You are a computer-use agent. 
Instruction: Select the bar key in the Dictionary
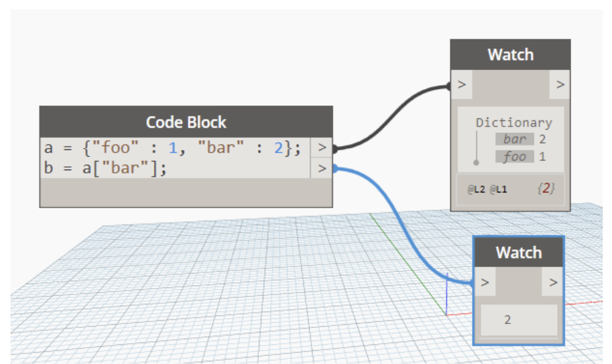tap(515, 139)
